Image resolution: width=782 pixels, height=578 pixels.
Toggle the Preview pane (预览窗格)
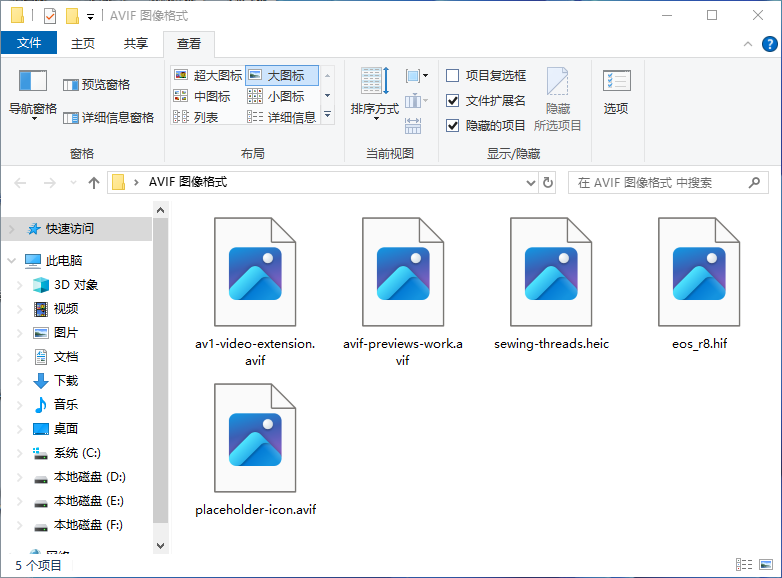click(x=97, y=85)
